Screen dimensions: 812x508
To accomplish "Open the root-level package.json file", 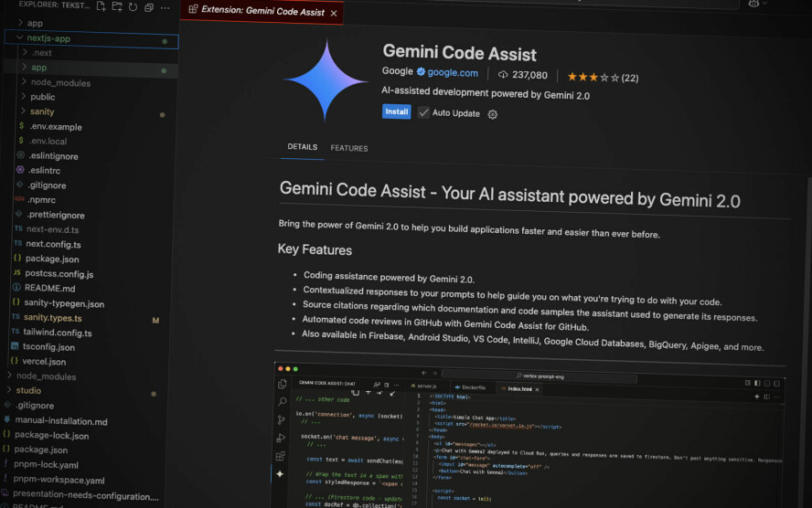I will [x=41, y=450].
